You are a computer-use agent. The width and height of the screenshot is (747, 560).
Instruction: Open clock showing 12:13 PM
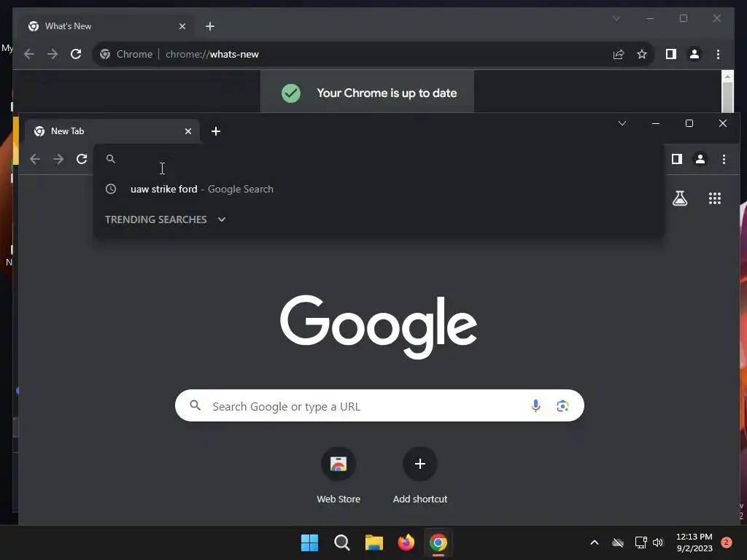694,542
